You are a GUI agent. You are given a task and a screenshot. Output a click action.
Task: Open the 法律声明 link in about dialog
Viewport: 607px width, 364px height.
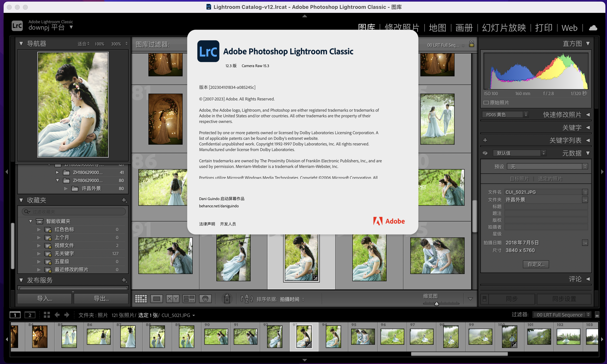click(x=207, y=224)
